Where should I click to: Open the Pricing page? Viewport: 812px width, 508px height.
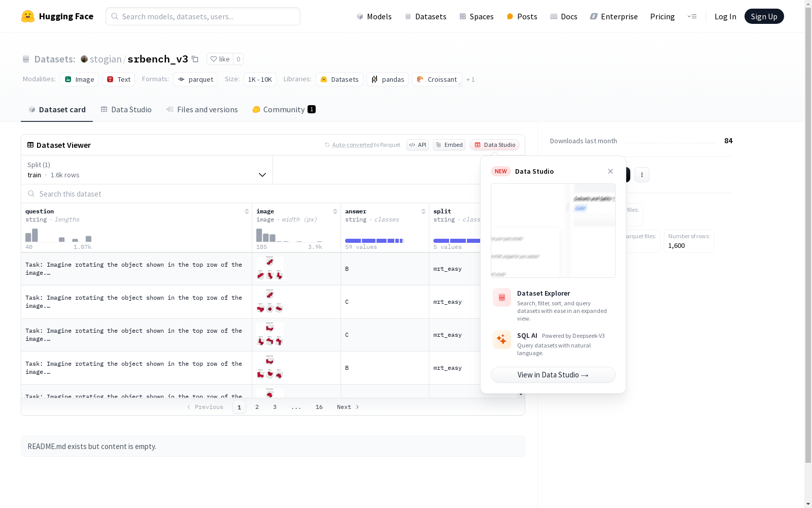pos(662,16)
